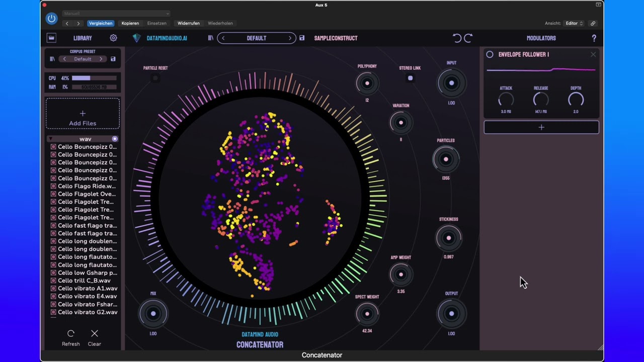This screenshot has width=644, height=362.
Task: Click the Amp Weight knob
Action: [401, 275]
